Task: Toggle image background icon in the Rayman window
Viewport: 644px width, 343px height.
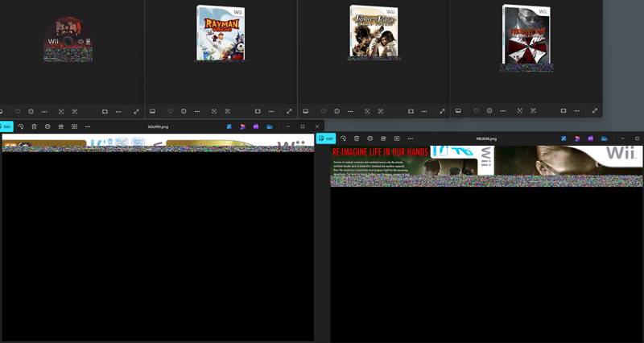Action: click(x=258, y=111)
